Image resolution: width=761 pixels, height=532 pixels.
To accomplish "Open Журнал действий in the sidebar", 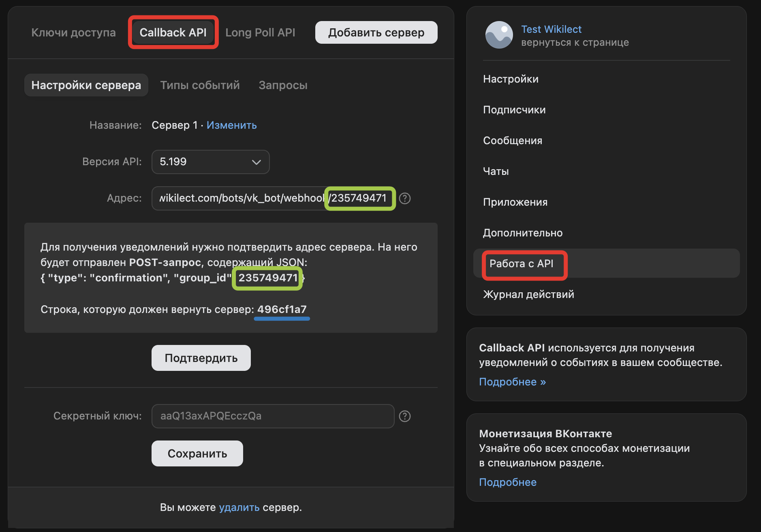I will coord(528,294).
